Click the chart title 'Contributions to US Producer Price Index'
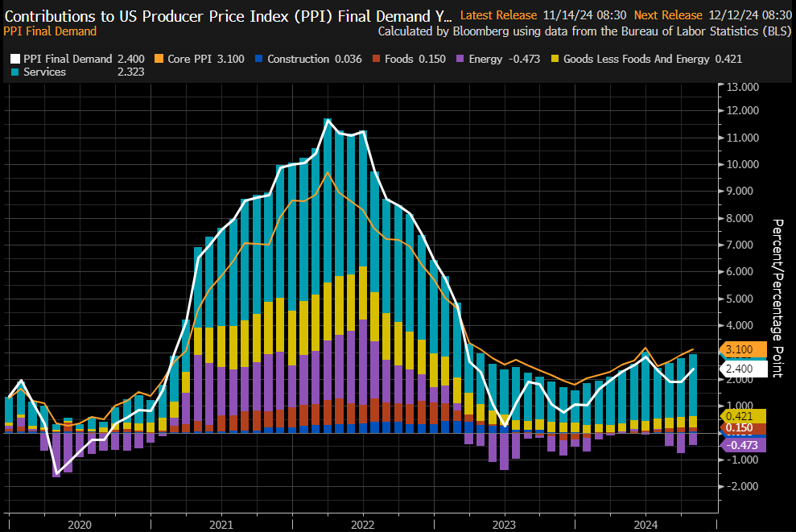 pyautogui.click(x=228, y=16)
